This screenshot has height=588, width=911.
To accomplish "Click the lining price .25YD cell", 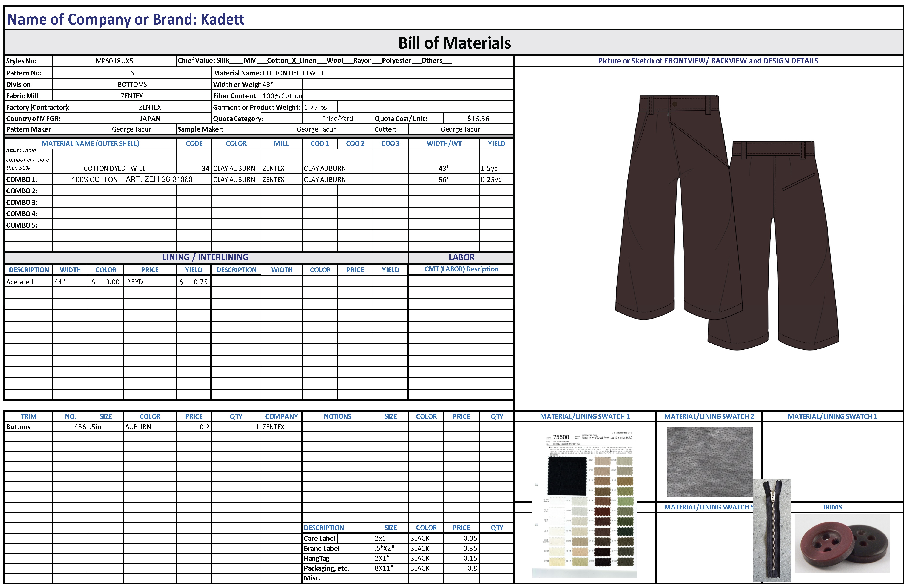I will (x=150, y=282).
